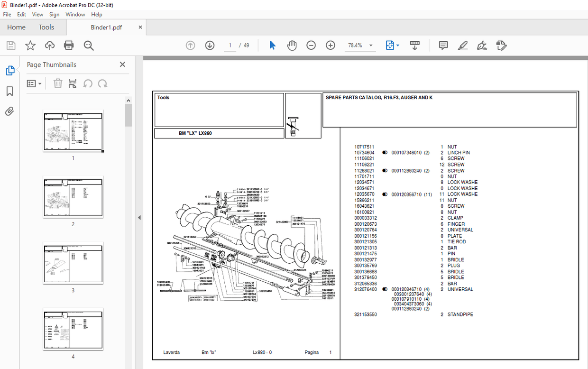
Task: Select the Hand tool for panning
Action: coord(292,45)
